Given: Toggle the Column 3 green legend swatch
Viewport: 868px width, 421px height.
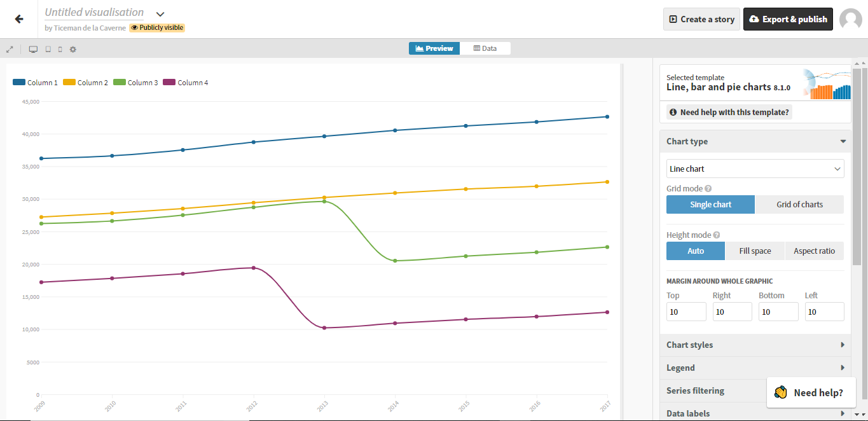Looking at the screenshot, I should 120,82.
